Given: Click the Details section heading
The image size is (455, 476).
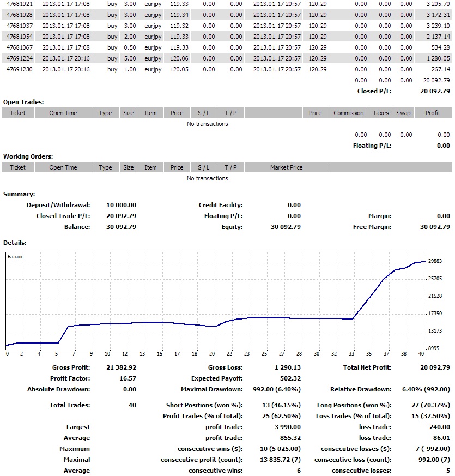Looking at the screenshot, I should pyautogui.click(x=15, y=243).
